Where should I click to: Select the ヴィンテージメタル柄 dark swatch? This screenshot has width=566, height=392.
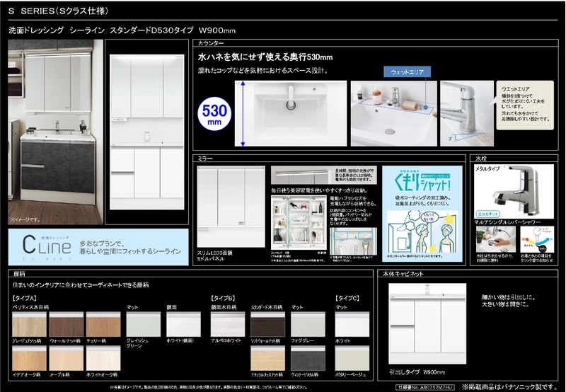coord(308,359)
